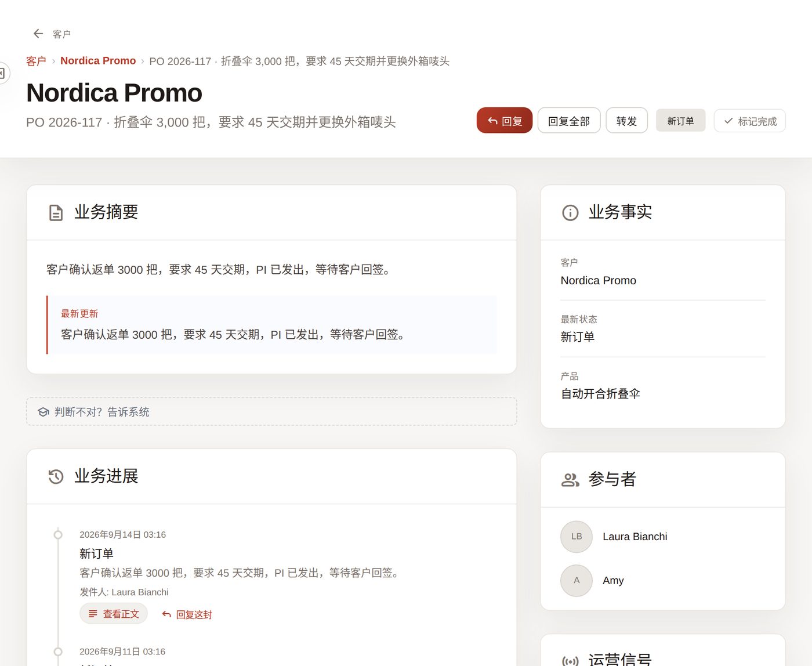Screen dimensions: 812x666
Task: Expand email body with 查看正文
Action: point(114,614)
